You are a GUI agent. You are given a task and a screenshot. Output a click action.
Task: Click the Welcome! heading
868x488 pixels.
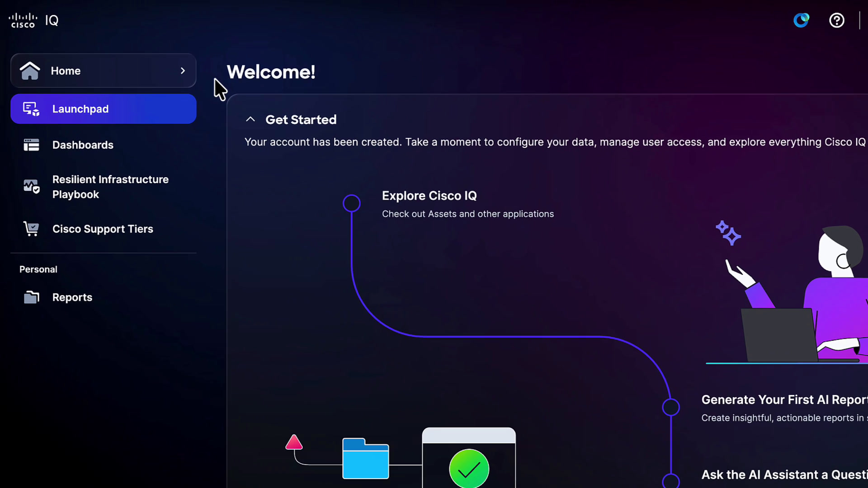pos(271,72)
